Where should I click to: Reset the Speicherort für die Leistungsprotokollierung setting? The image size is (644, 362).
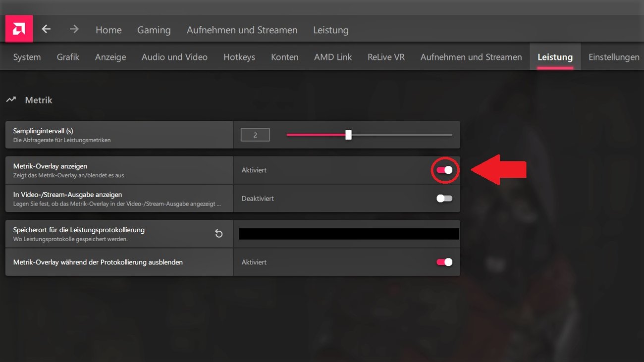218,233
